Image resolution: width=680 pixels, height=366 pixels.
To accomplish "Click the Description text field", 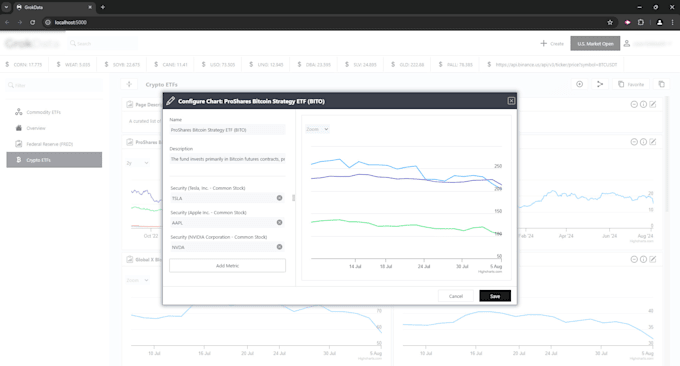I will tap(227, 159).
